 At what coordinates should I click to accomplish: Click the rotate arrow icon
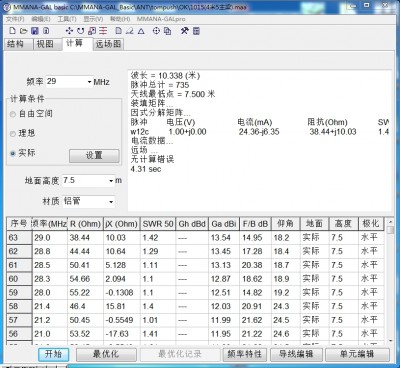coord(80,31)
